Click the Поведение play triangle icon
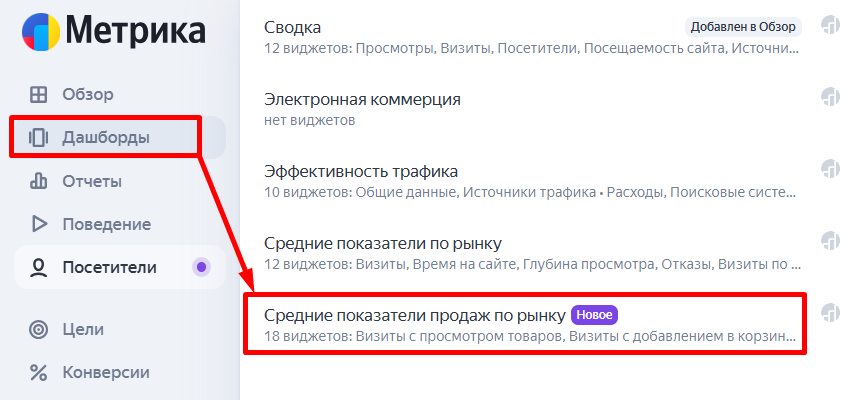The height and width of the screenshot is (400, 846). (39, 224)
